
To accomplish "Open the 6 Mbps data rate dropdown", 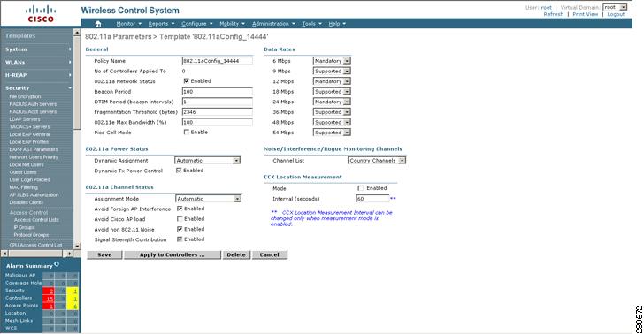I will [332, 61].
